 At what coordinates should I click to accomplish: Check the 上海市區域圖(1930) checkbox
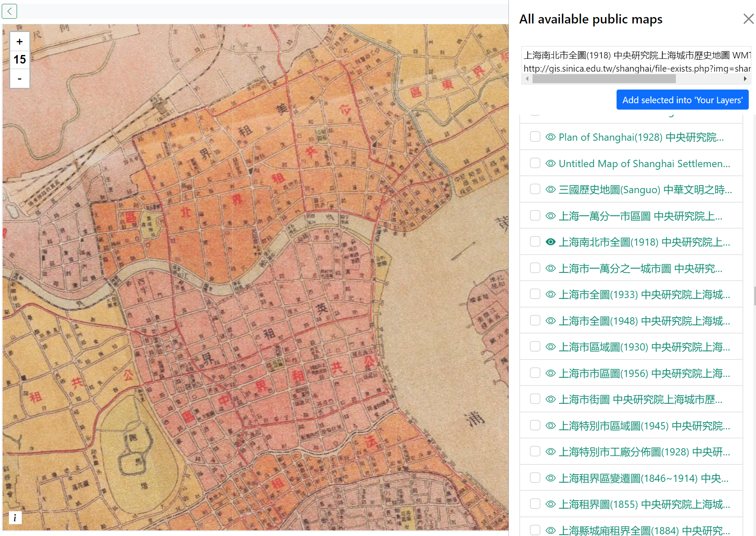(x=535, y=347)
